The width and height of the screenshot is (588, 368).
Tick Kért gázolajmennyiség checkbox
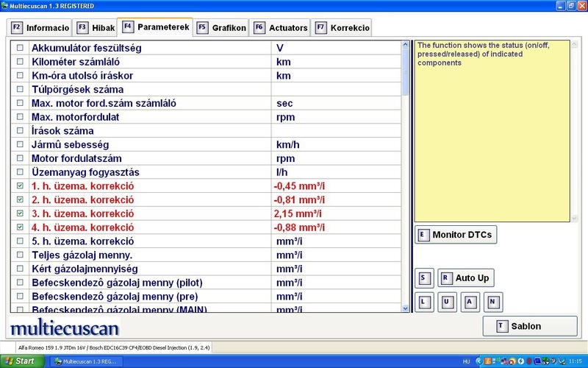(20, 269)
